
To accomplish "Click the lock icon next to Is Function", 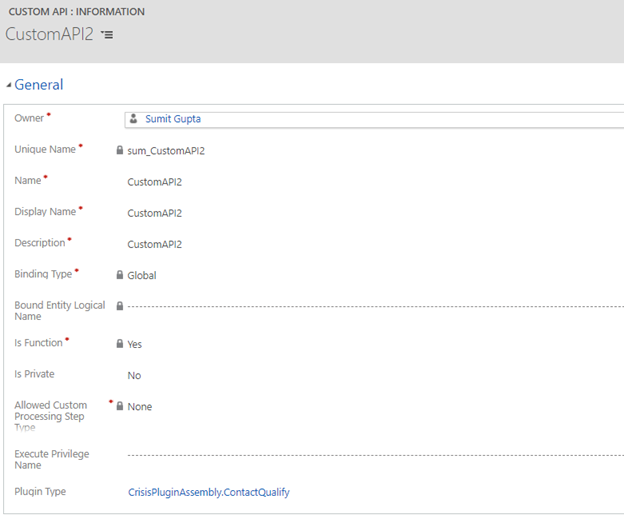I will click(x=120, y=343).
